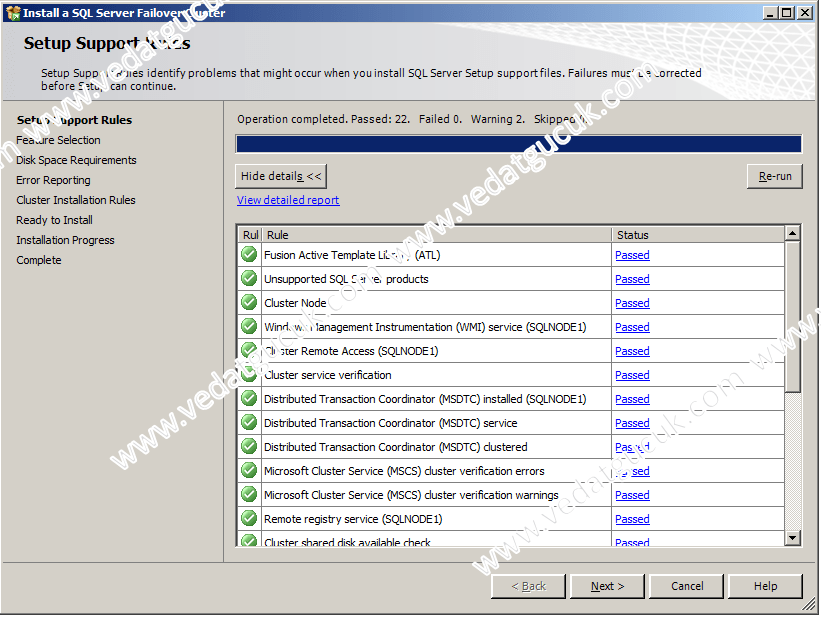Click the check icon for Cluster service verification
The height and width of the screenshot is (617, 821).
click(x=249, y=374)
